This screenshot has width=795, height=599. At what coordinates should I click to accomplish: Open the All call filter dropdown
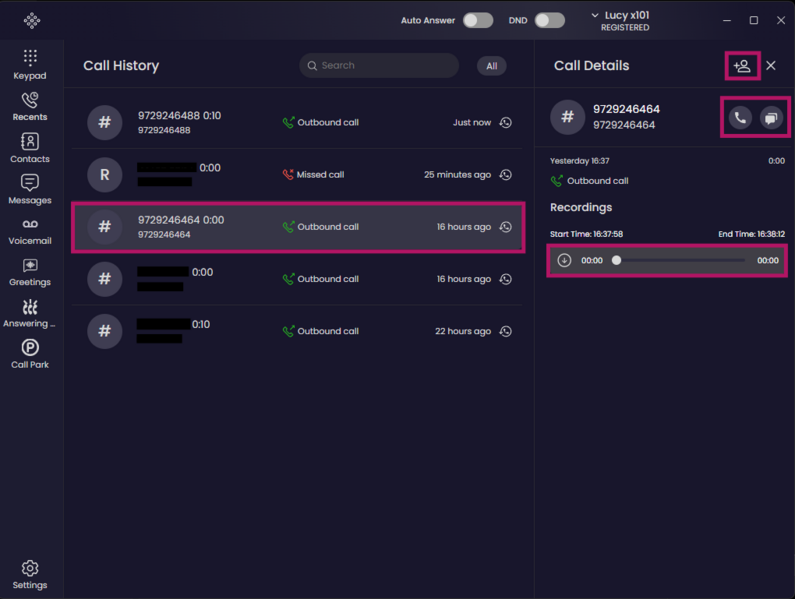[491, 66]
